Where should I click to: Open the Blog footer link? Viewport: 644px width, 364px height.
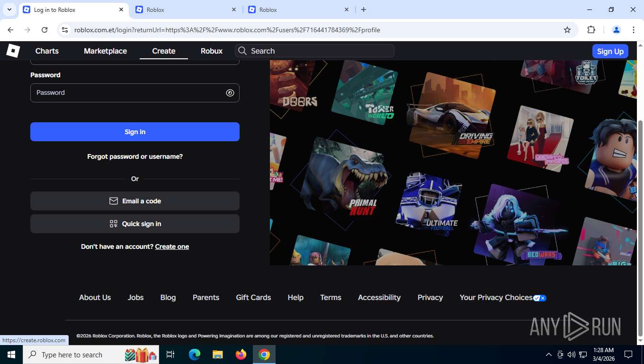168,297
